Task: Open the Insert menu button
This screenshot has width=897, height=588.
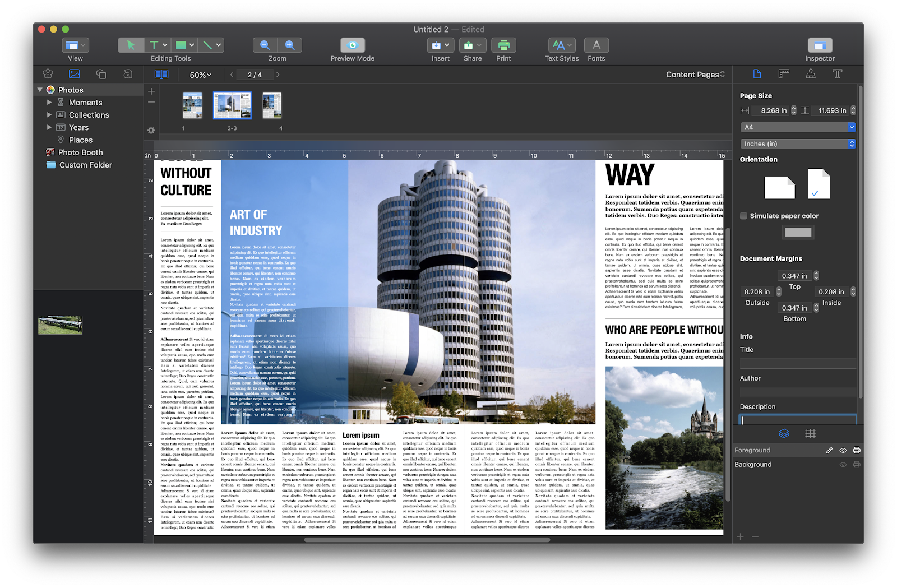Action: [x=441, y=45]
